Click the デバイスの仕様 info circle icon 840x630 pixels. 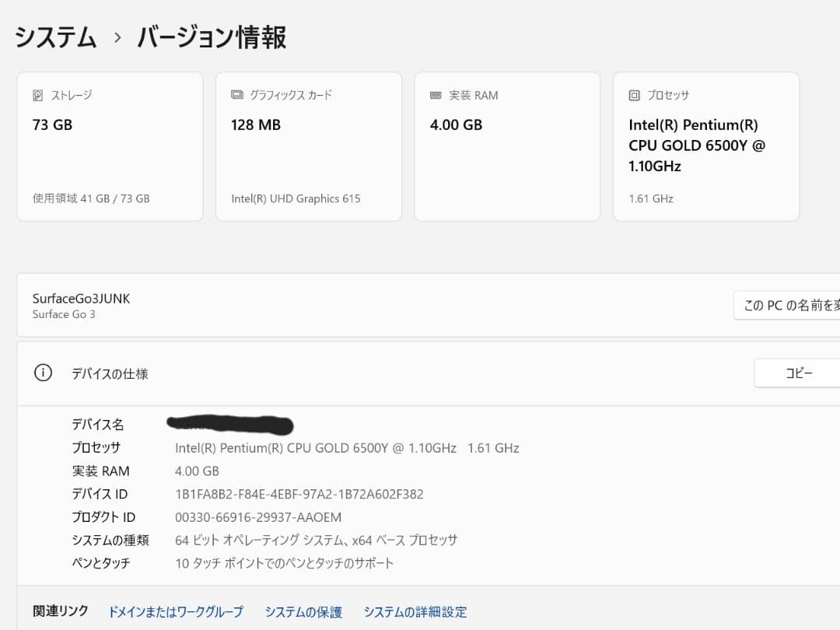[x=43, y=373]
